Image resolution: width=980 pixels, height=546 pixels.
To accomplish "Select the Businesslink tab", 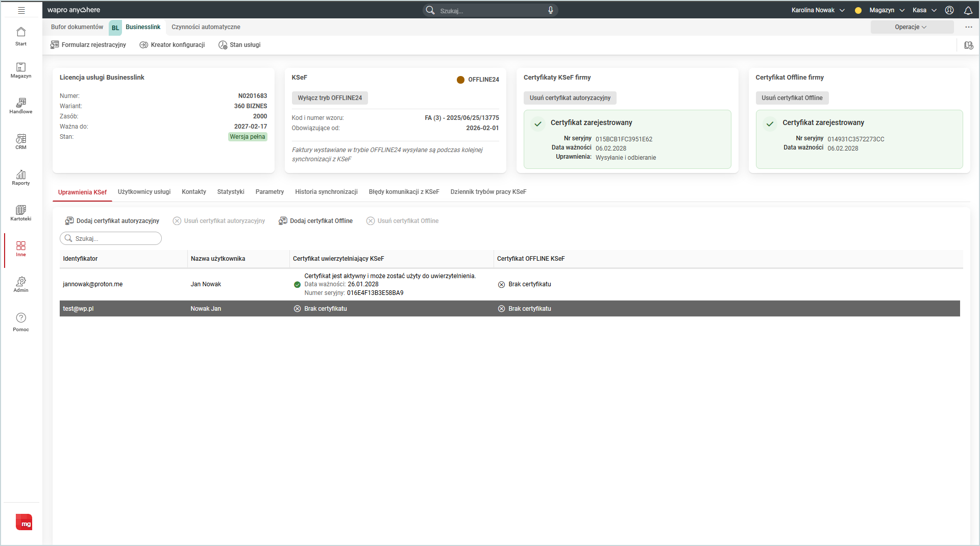I will click(x=137, y=27).
